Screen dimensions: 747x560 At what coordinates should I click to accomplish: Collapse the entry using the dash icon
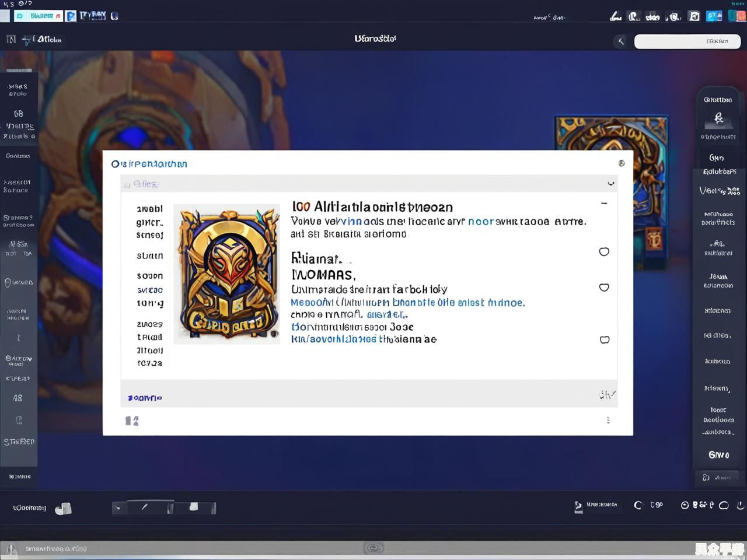coord(604,204)
